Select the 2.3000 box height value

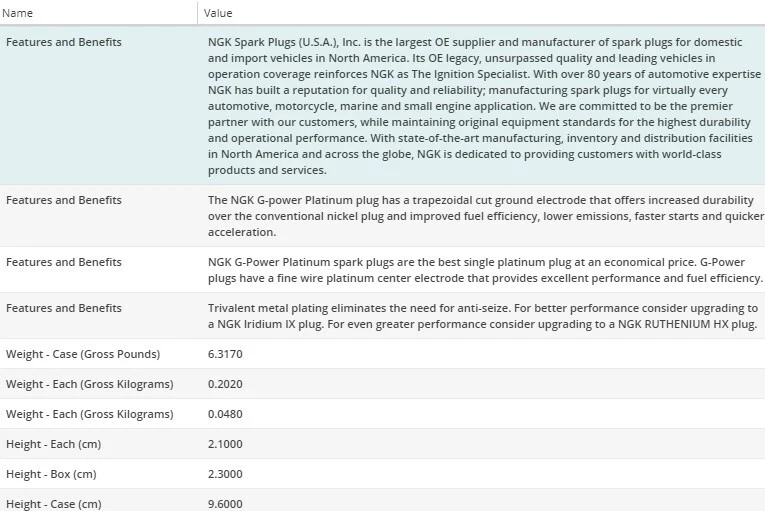click(225, 474)
